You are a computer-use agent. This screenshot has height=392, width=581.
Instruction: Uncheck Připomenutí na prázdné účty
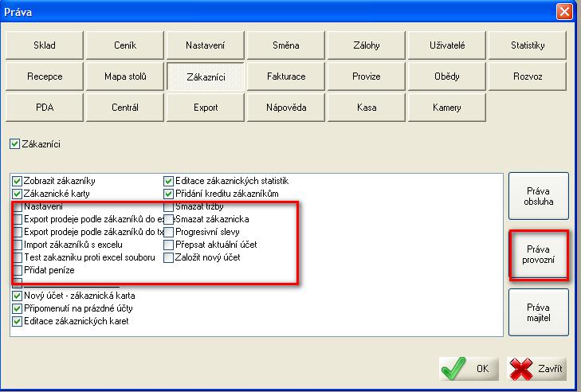[x=18, y=308]
